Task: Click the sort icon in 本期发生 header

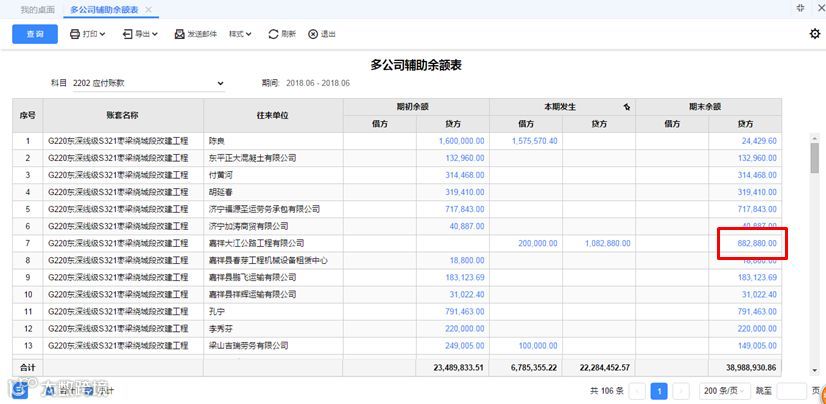Action: pyautogui.click(x=626, y=107)
